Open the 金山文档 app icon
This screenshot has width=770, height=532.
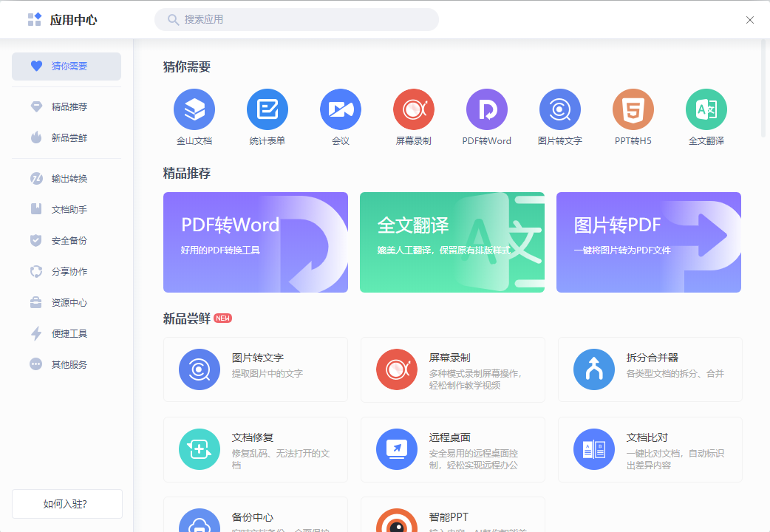click(x=194, y=109)
